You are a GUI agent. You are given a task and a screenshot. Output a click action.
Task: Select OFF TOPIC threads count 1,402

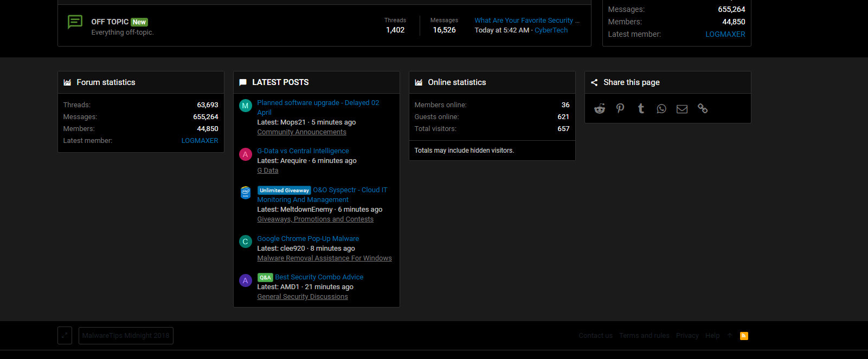pos(395,30)
